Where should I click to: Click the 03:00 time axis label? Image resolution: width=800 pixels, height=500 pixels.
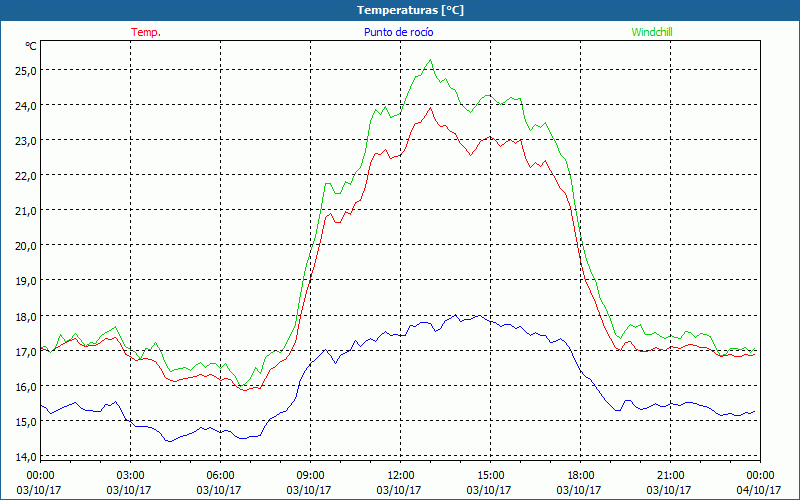pyautogui.click(x=130, y=476)
